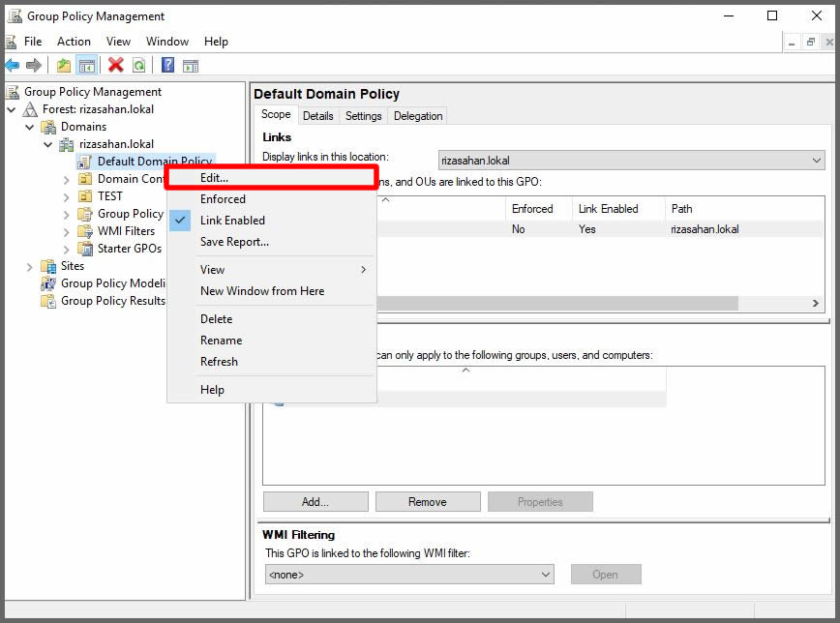Click the Group Policy Results icon
Screen dimensions: 840x623
tap(48, 301)
